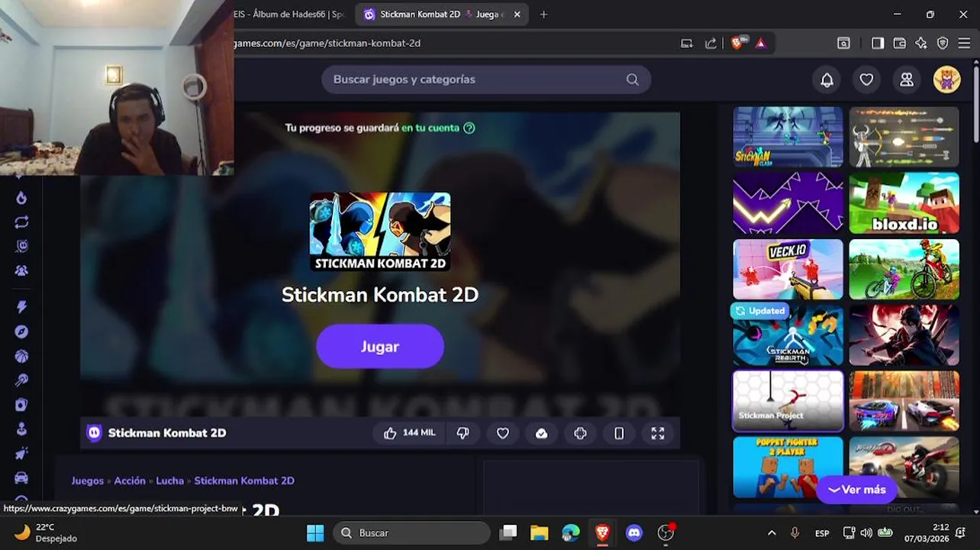Click the Brave Shields lion icon
Image resolution: width=980 pixels, height=550 pixels.
point(738,43)
